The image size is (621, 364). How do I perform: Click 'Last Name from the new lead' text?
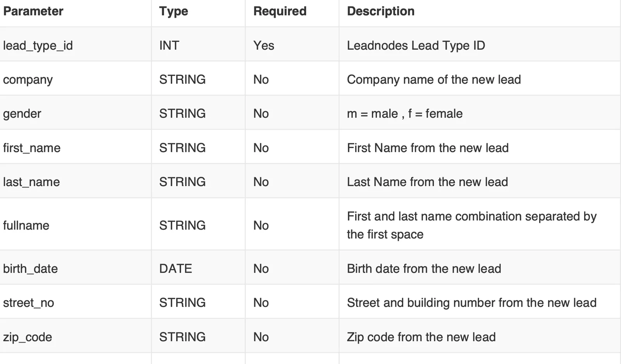click(427, 182)
